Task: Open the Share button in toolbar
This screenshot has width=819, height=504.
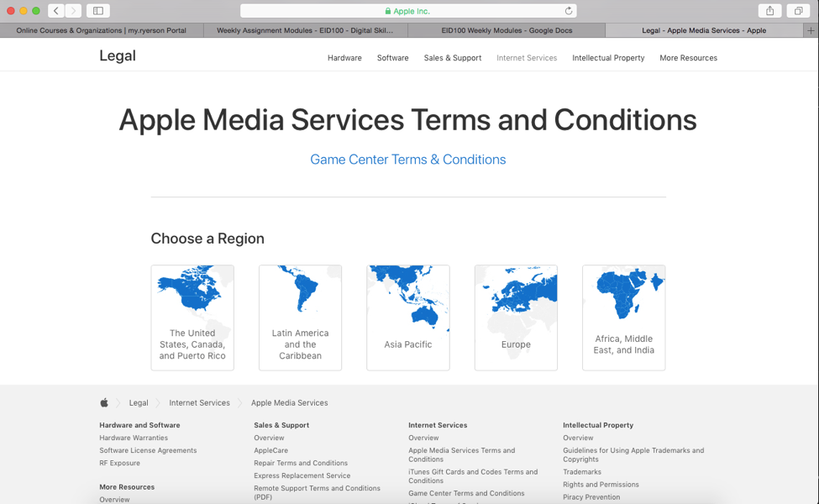Action: click(x=770, y=10)
